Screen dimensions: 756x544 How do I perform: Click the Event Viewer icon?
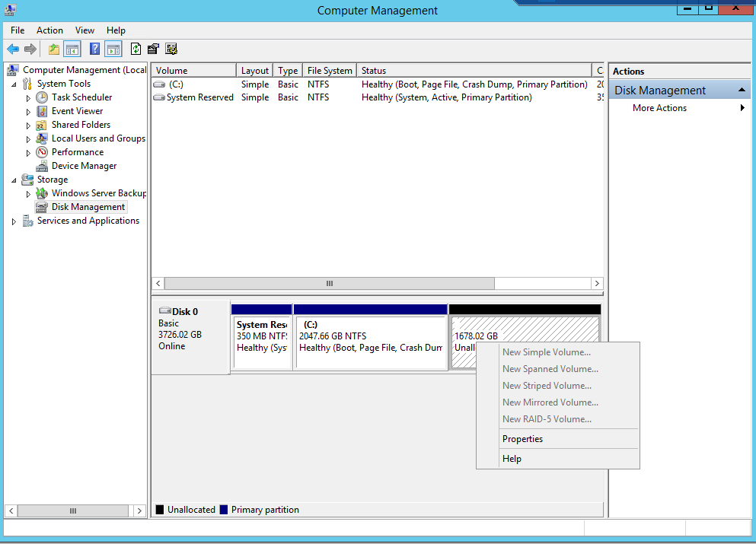43,111
